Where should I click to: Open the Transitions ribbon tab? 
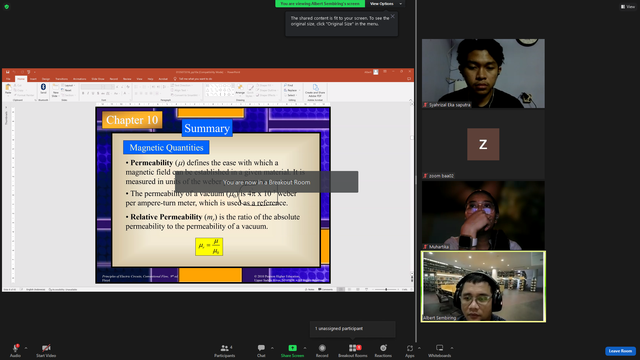coord(62,79)
